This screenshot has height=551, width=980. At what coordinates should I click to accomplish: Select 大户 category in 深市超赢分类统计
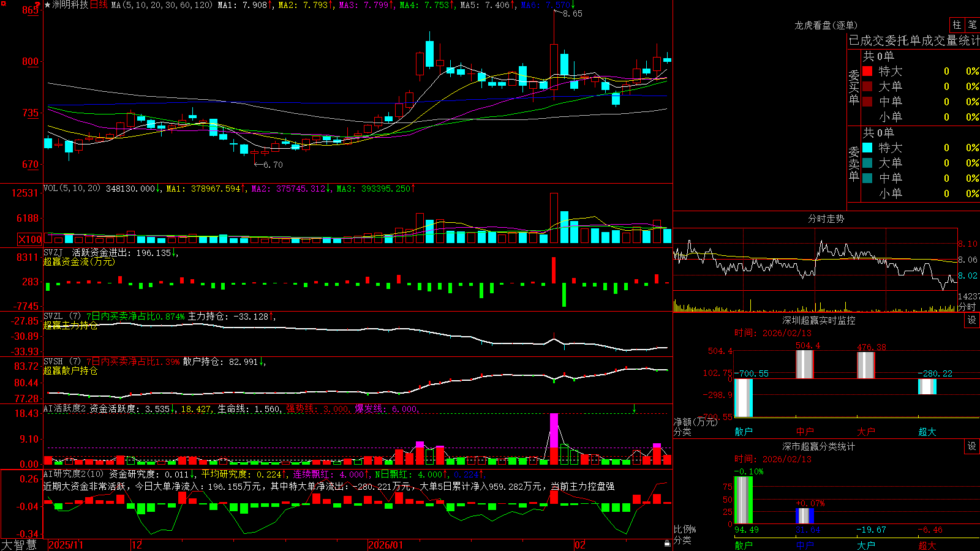click(x=866, y=545)
